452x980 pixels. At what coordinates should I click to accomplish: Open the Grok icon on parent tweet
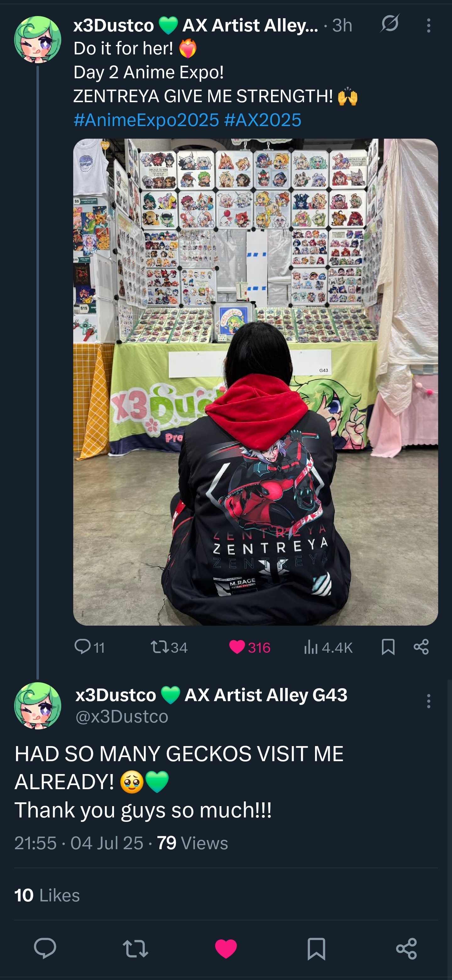coord(390,23)
